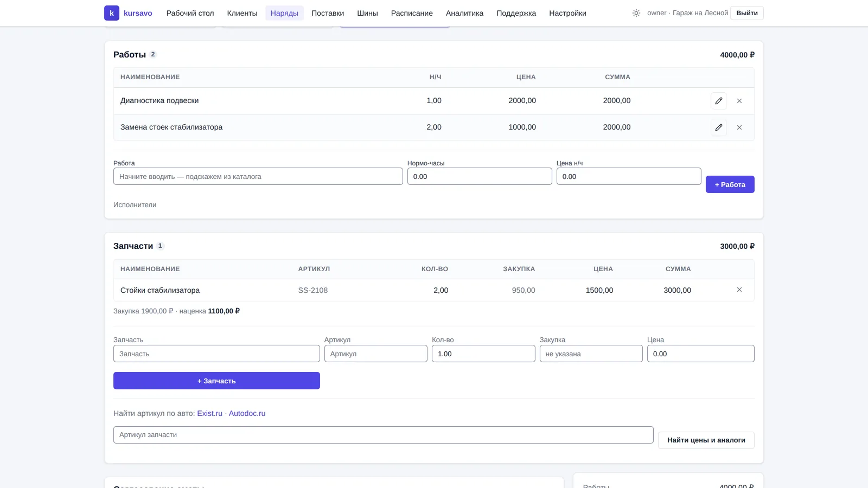Select the Стойки стабилизатора part name
This screenshot has height=488, width=868.
pos(160,290)
